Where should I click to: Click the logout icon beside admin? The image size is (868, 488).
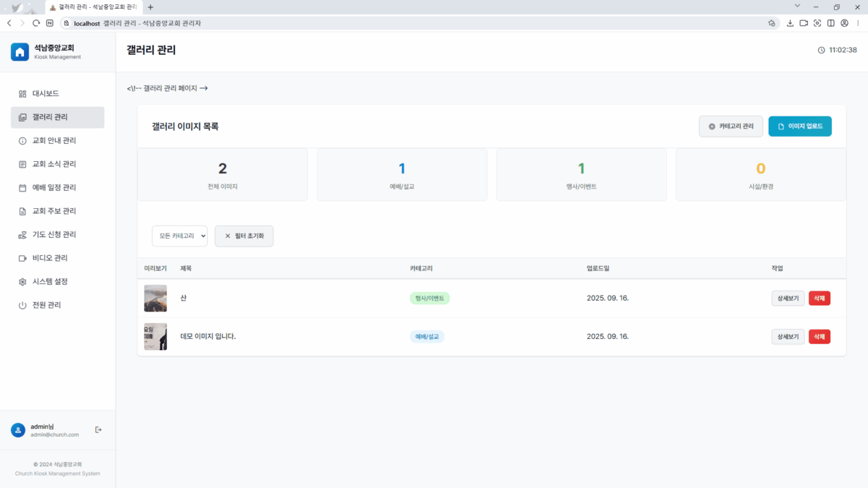[98, 430]
